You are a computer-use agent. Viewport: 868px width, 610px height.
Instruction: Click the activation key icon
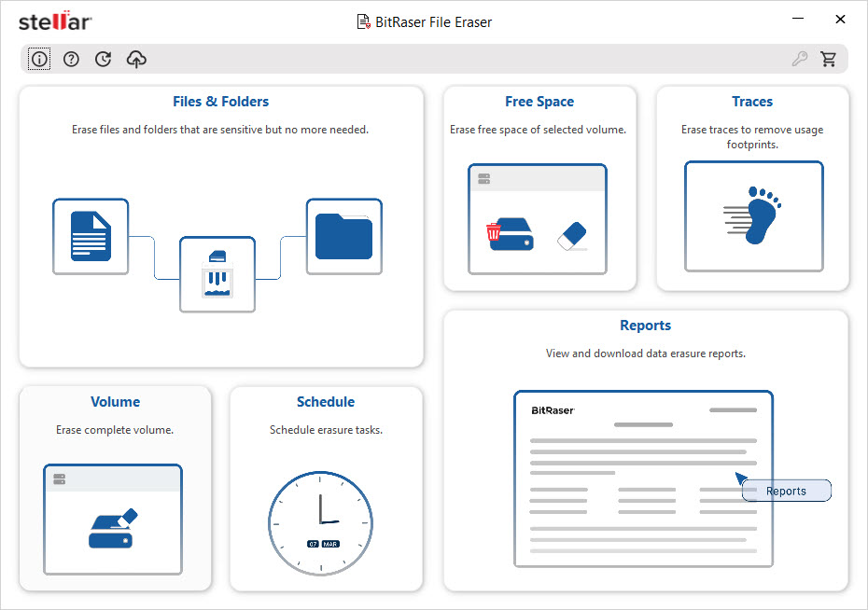click(799, 59)
